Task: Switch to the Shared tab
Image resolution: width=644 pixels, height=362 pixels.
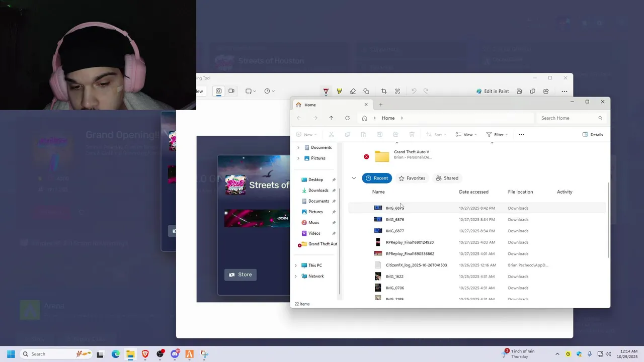Action: (x=447, y=178)
